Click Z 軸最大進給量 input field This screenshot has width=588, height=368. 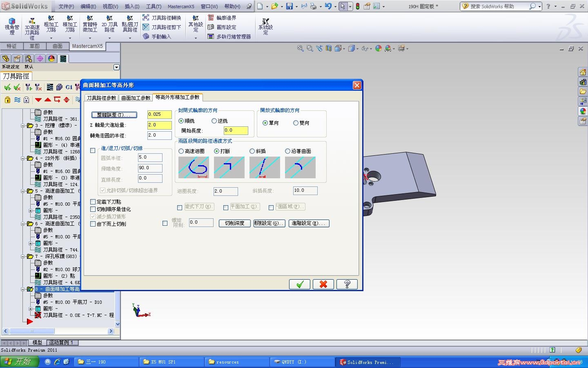click(x=160, y=125)
